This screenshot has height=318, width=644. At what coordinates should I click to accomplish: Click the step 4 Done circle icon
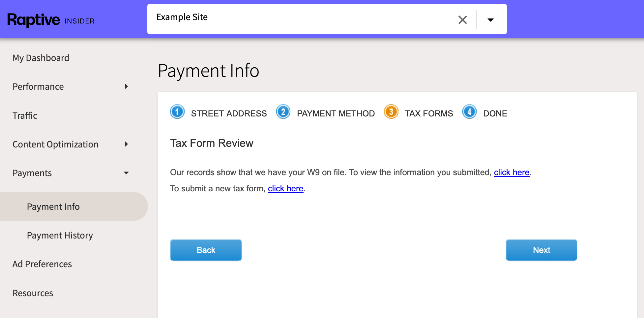[x=469, y=112]
